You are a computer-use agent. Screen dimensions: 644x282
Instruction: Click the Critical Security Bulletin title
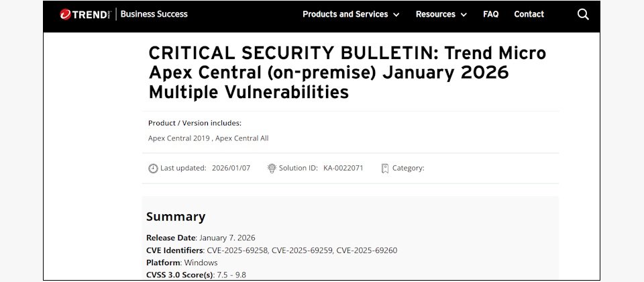(347, 73)
